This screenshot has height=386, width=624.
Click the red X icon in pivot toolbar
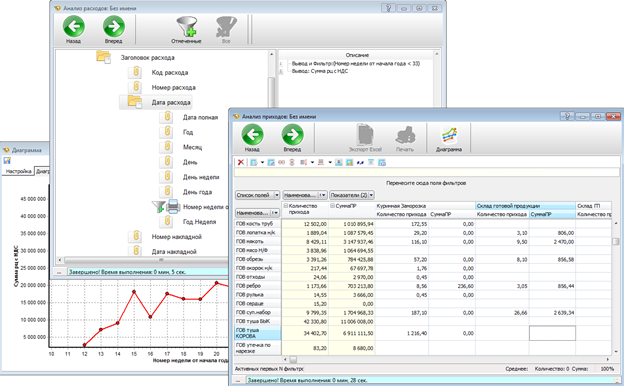tap(241, 162)
